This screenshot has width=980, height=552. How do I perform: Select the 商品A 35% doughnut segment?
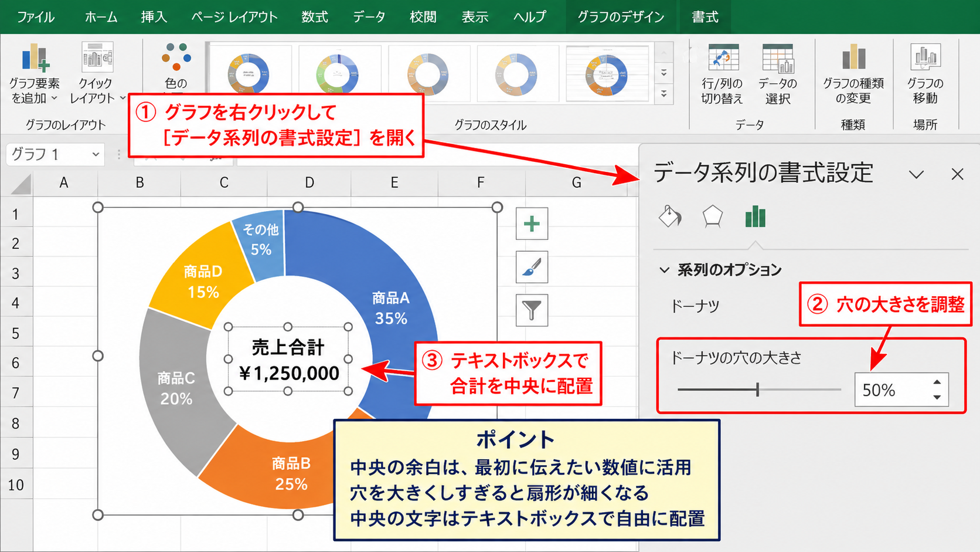(391, 308)
